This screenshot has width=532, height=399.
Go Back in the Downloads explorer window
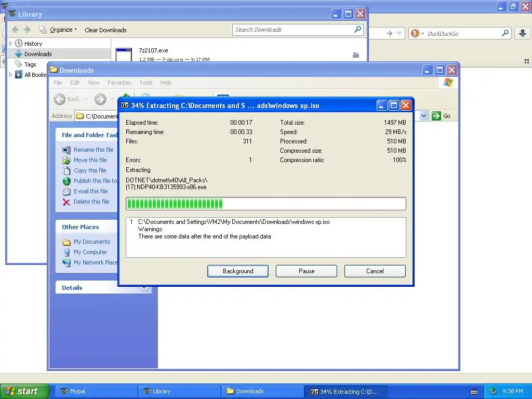point(67,99)
